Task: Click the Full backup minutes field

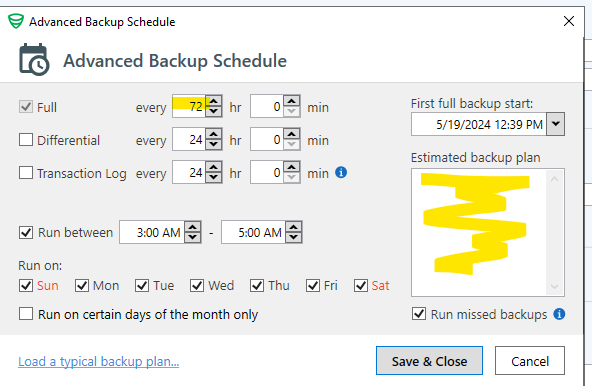Action: (x=267, y=107)
